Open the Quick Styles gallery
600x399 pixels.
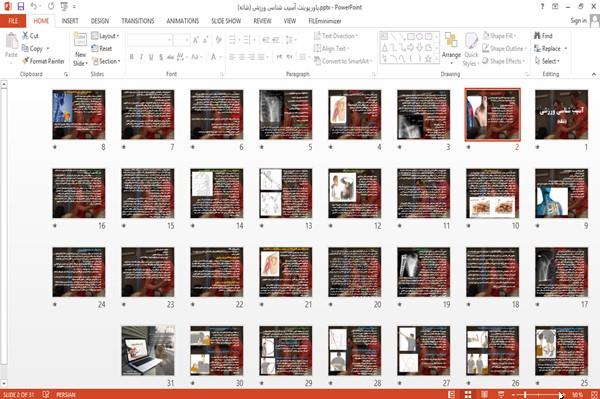coord(471,50)
